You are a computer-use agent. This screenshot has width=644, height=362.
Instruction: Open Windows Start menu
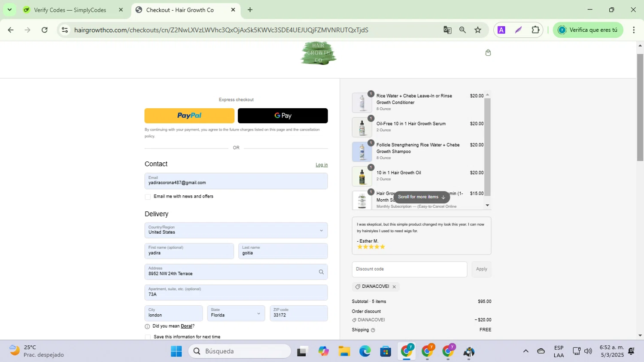pos(176,351)
